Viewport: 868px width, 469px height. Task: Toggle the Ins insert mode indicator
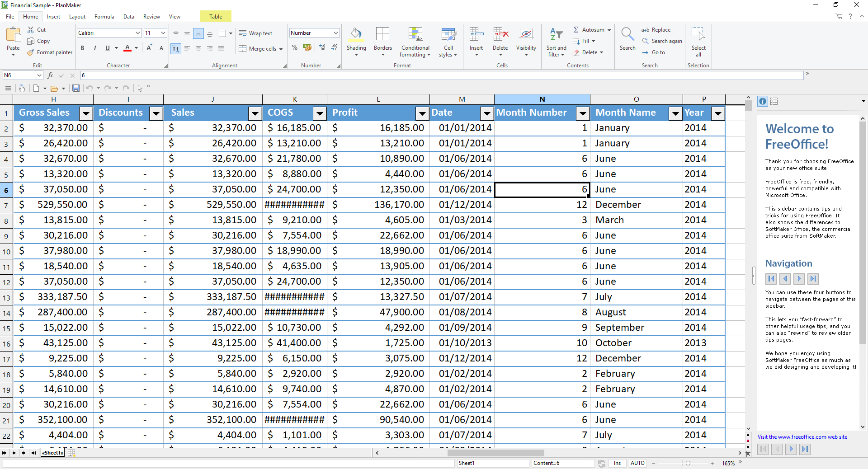pos(617,463)
